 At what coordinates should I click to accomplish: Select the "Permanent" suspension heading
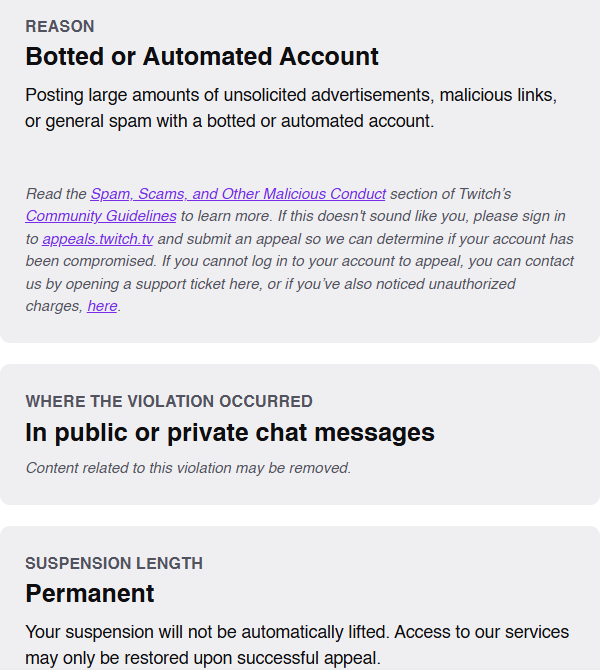coord(90,594)
